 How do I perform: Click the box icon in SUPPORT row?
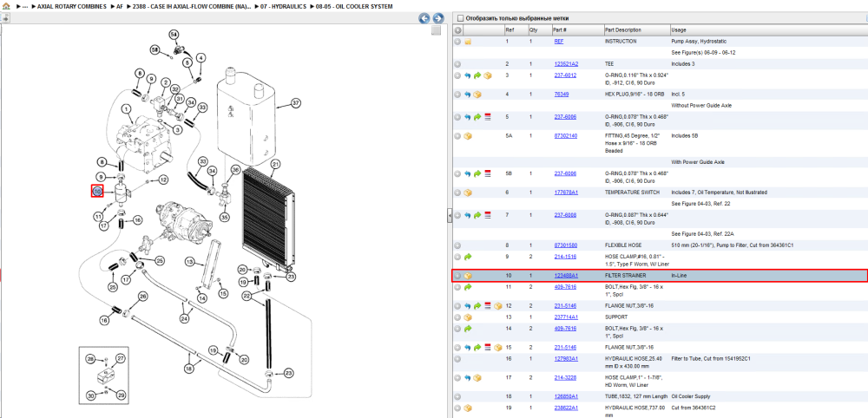468,317
